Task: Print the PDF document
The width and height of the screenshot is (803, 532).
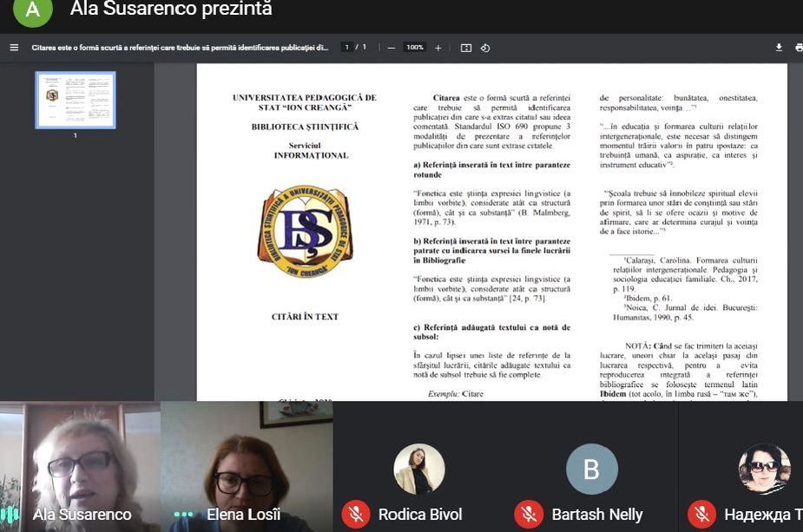Action: tap(799, 48)
